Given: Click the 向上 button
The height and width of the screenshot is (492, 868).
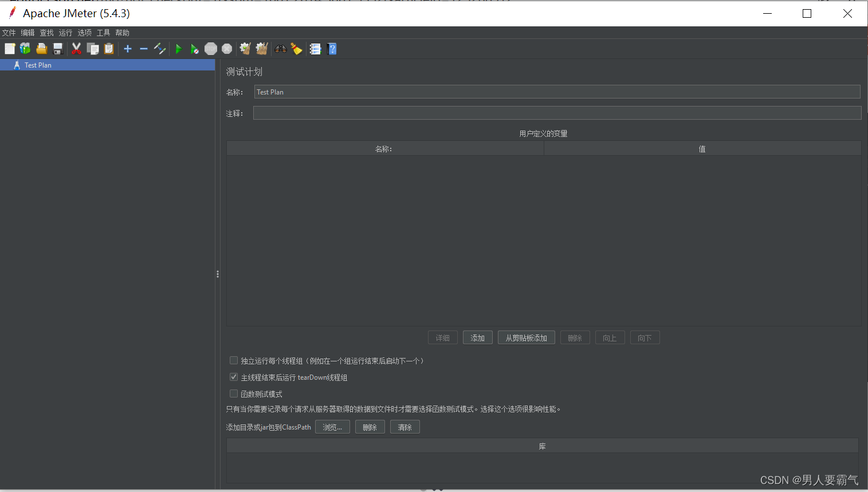Looking at the screenshot, I should click(x=610, y=338).
